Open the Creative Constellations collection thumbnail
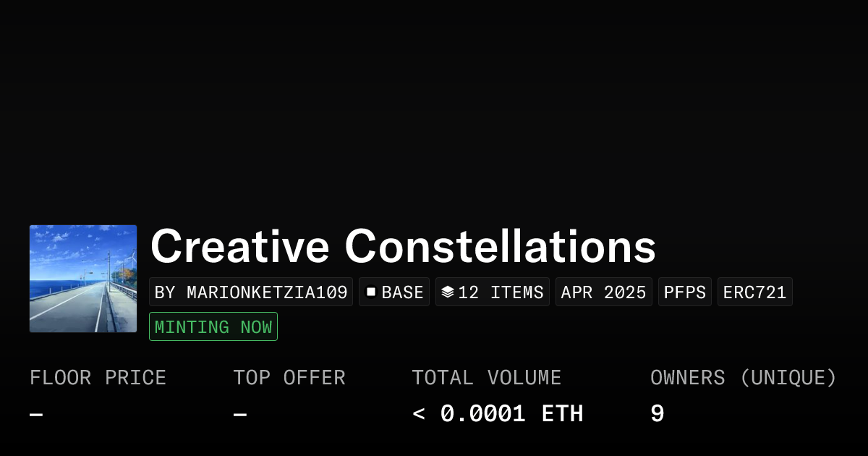Image resolution: width=868 pixels, height=456 pixels. click(83, 279)
